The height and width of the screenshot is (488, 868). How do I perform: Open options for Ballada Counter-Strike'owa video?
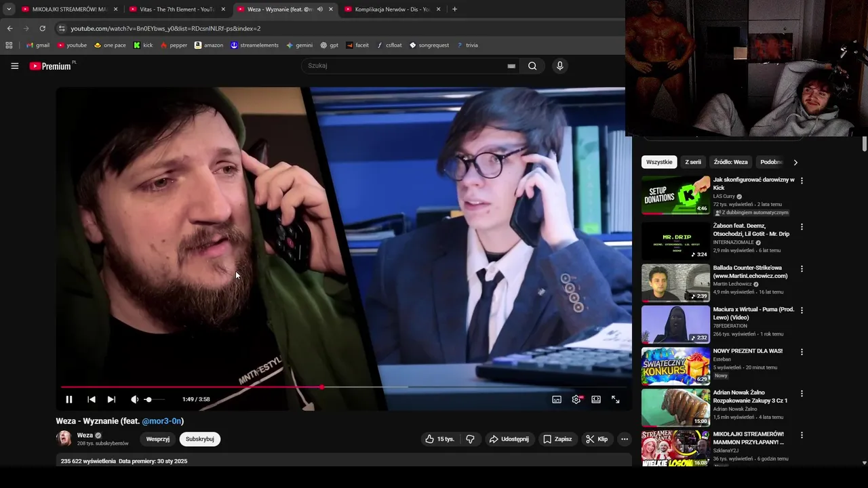(802, 269)
